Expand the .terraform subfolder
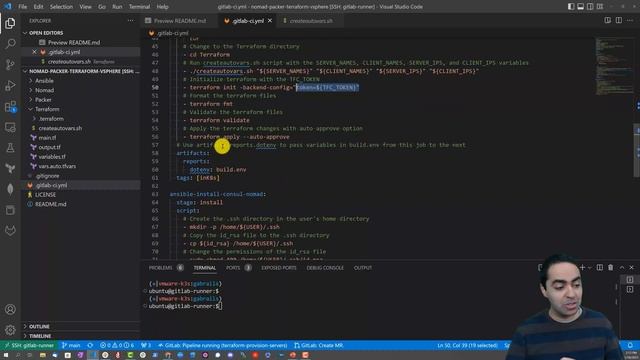 [51, 119]
